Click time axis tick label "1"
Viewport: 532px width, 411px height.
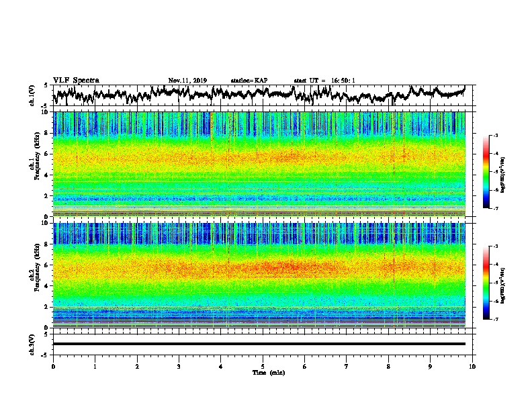coord(95,367)
